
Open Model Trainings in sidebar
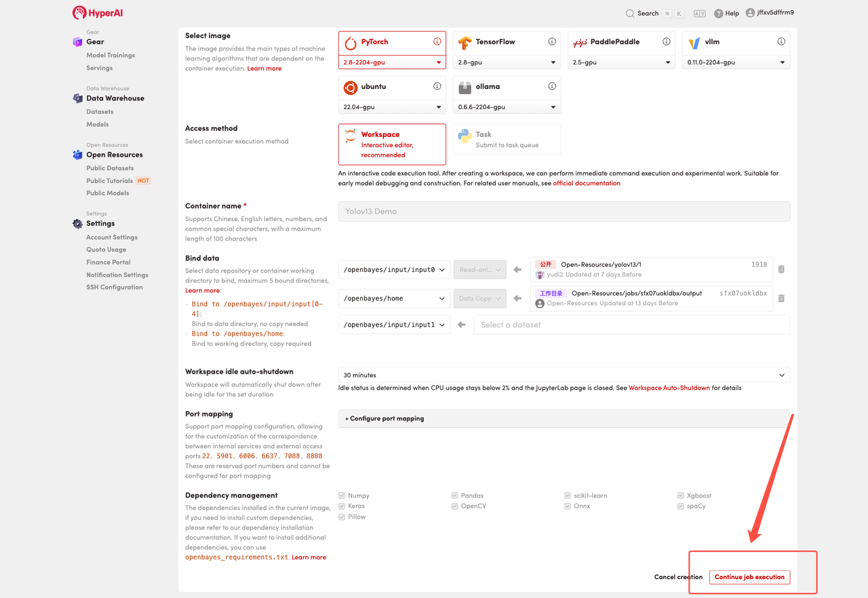(111, 55)
